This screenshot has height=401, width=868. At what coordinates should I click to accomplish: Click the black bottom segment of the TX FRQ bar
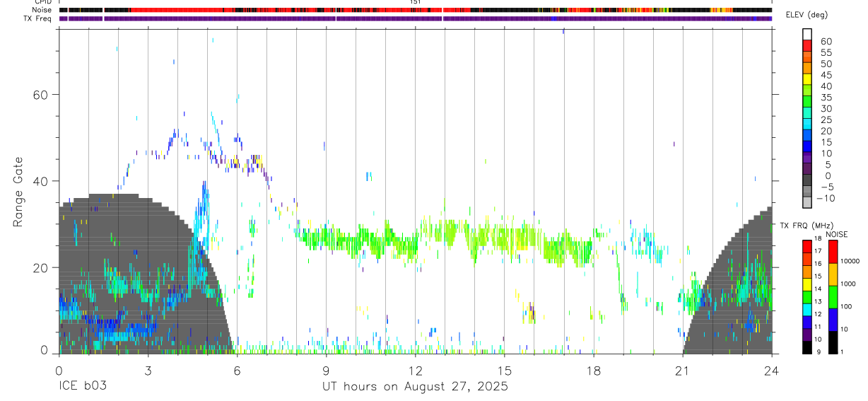click(808, 347)
